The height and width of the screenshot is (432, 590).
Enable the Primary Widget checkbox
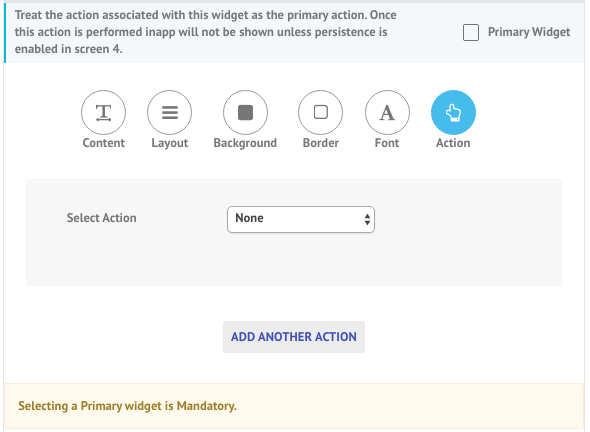coord(471,32)
